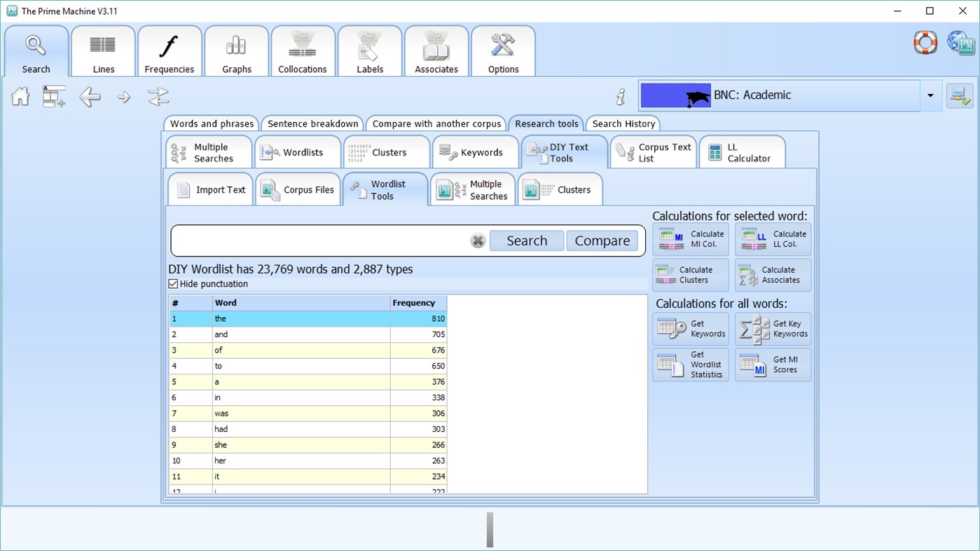The height and width of the screenshot is (551, 980).
Task: Clear the search box with X
Action: [x=478, y=241]
